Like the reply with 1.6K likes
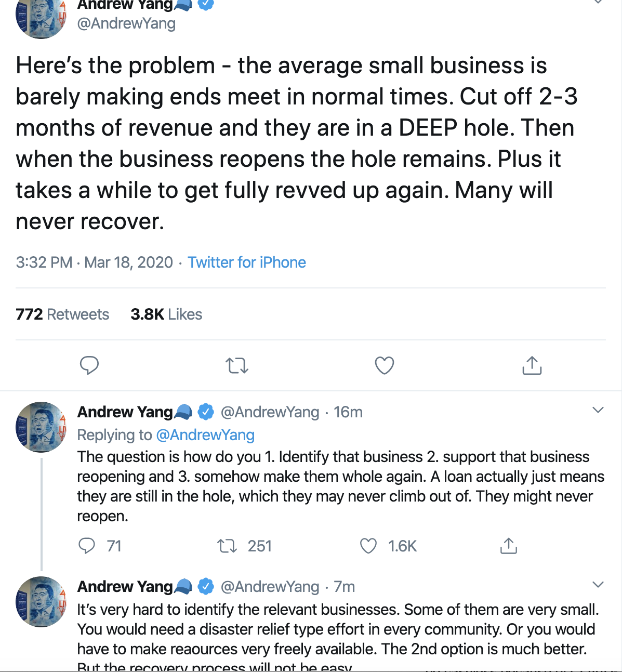The width and height of the screenshot is (622, 672). click(368, 546)
